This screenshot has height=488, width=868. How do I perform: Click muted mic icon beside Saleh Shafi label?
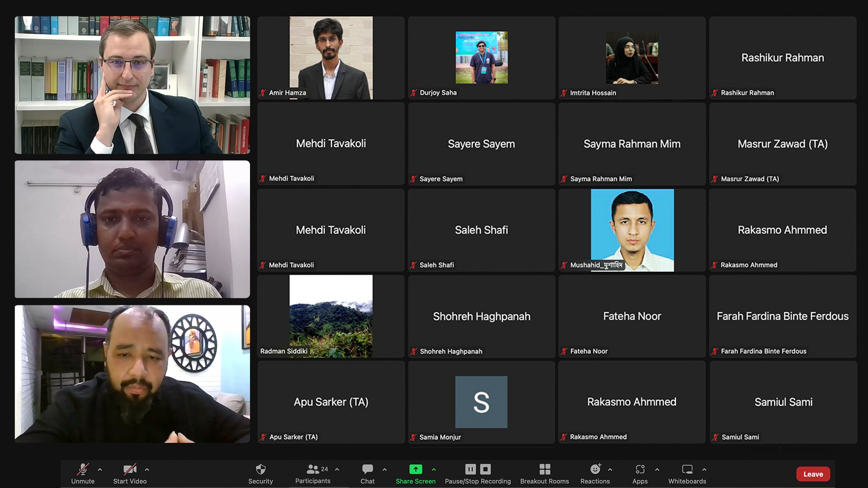(x=413, y=265)
